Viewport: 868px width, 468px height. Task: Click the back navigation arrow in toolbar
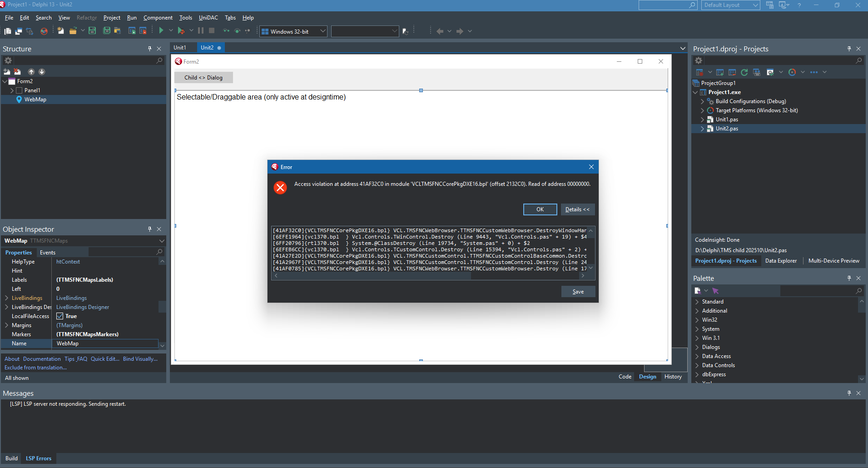440,31
